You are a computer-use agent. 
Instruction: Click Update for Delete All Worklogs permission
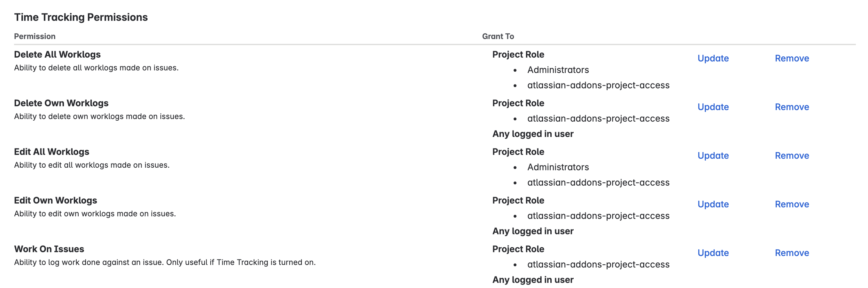pos(713,58)
